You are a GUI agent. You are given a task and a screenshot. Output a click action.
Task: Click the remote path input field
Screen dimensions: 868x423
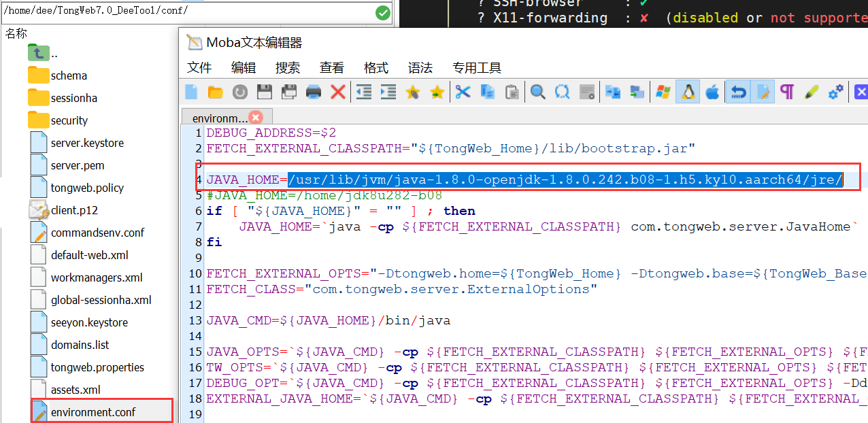pyautogui.click(x=184, y=12)
